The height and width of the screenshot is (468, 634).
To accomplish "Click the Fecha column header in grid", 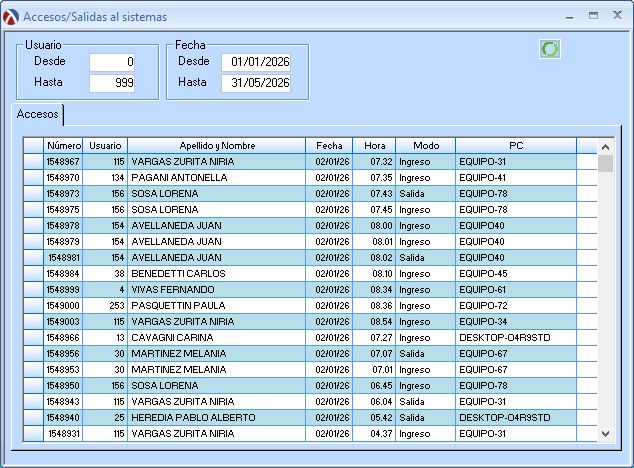I will 329,146.
